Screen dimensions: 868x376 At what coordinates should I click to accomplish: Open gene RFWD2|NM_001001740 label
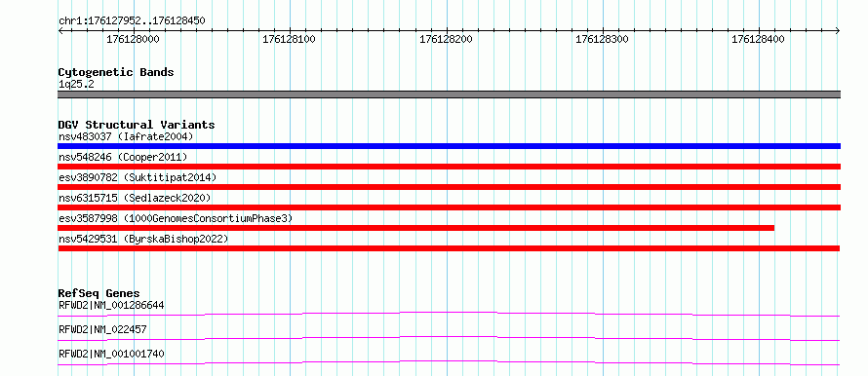point(111,354)
